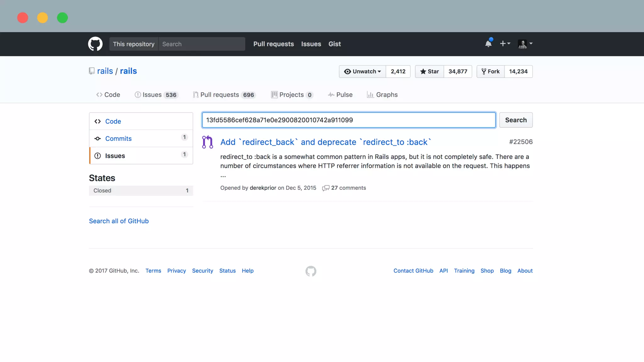
Task: Click the footer GitHub mark icon
Action: (311, 271)
